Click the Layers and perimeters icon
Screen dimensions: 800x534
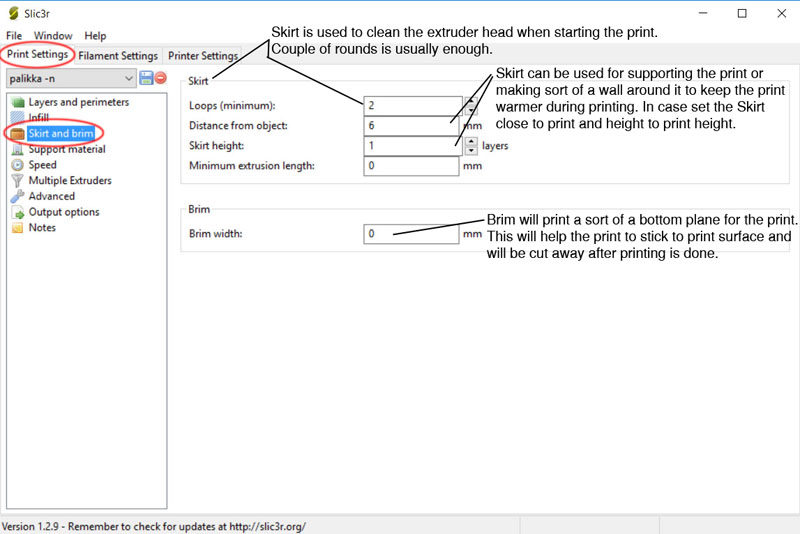(18, 103)
